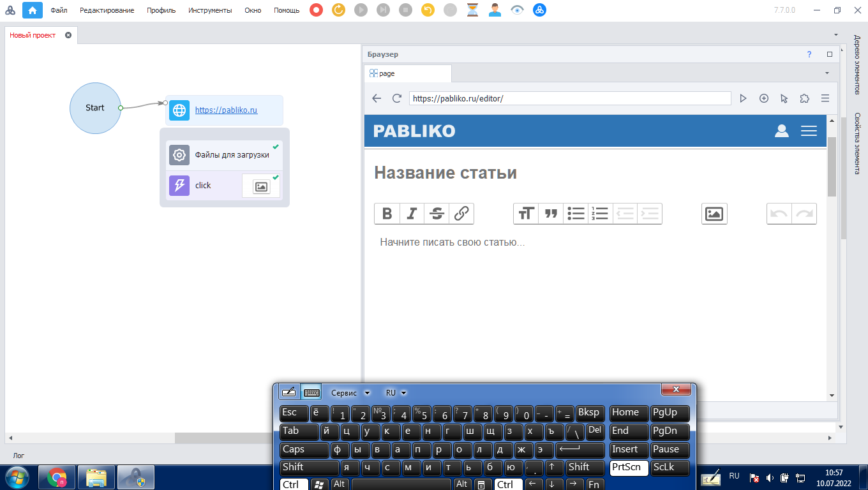This screenshot has height=490, width=868.
Task: Open the Pabliko hamburger menu
Action: [809, 131]
